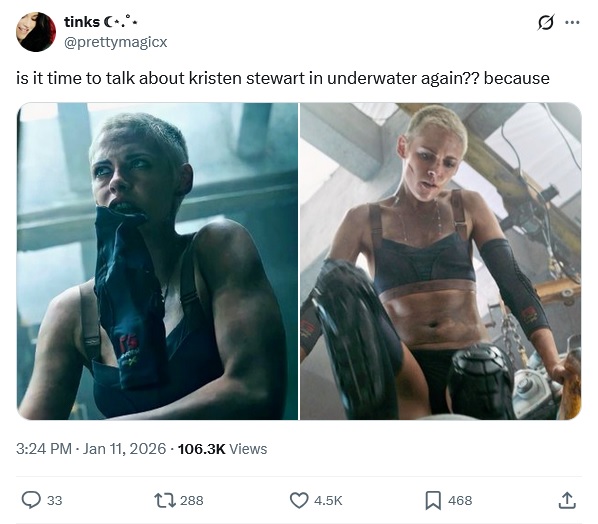Like the post with heart icon
This screenshot has height=524, width=598.
[299, 500]
